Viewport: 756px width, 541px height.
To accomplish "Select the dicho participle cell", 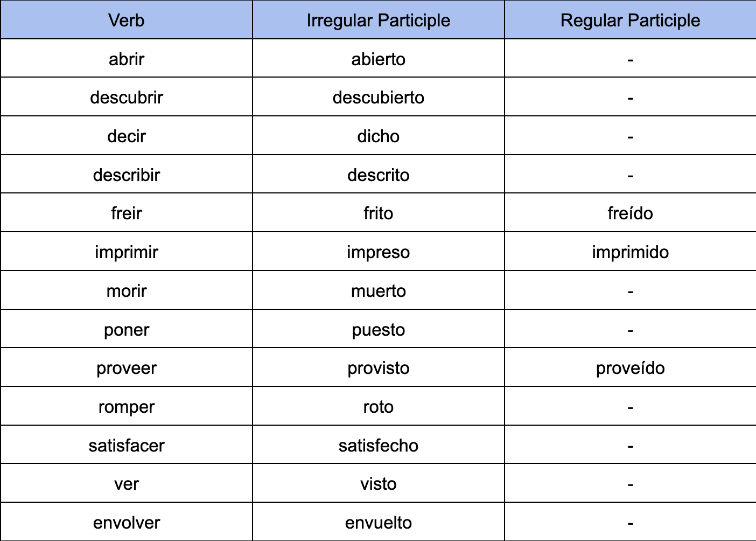I will click(x=378, y=136).
